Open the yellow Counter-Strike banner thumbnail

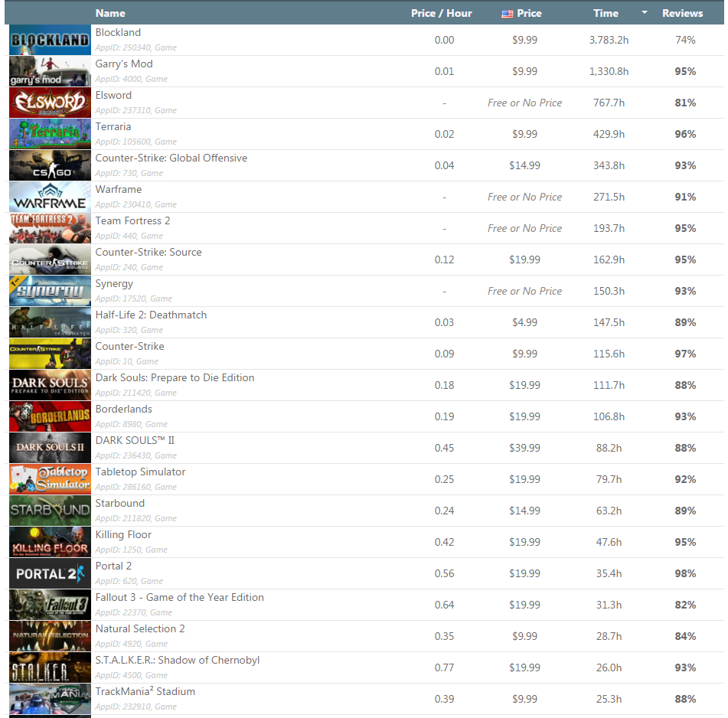[x=51, y=354]
